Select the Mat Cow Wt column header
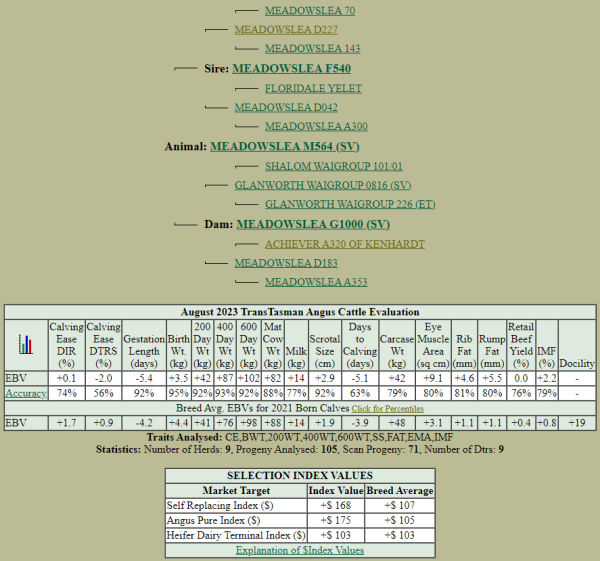This screenshot has height=561, width=600. (x=273, y=345)
